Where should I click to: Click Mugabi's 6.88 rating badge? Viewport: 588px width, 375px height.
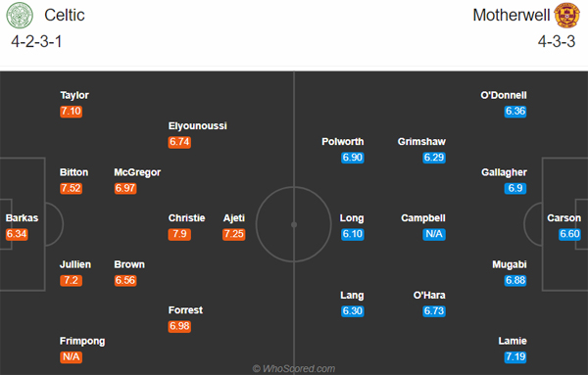(515, 280)
